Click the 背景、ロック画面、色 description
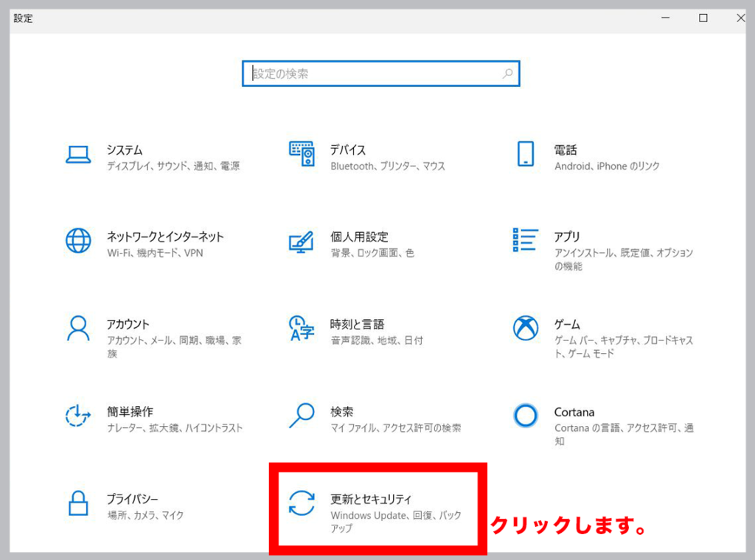755x560 pixels. [x=372, y=253]
